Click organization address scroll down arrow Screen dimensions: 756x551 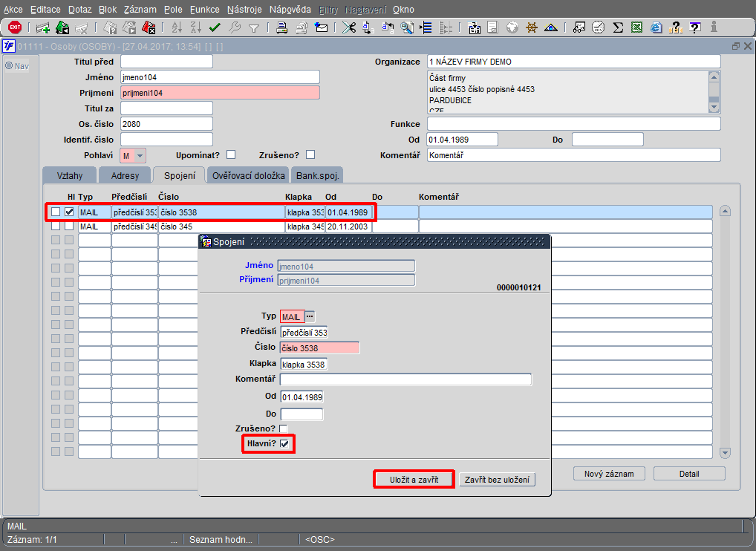(714, 108)
